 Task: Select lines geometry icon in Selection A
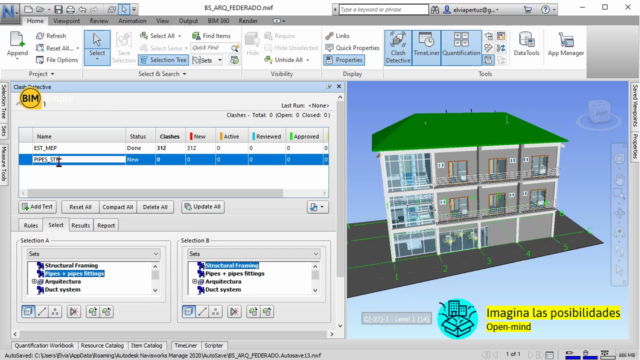42,312
